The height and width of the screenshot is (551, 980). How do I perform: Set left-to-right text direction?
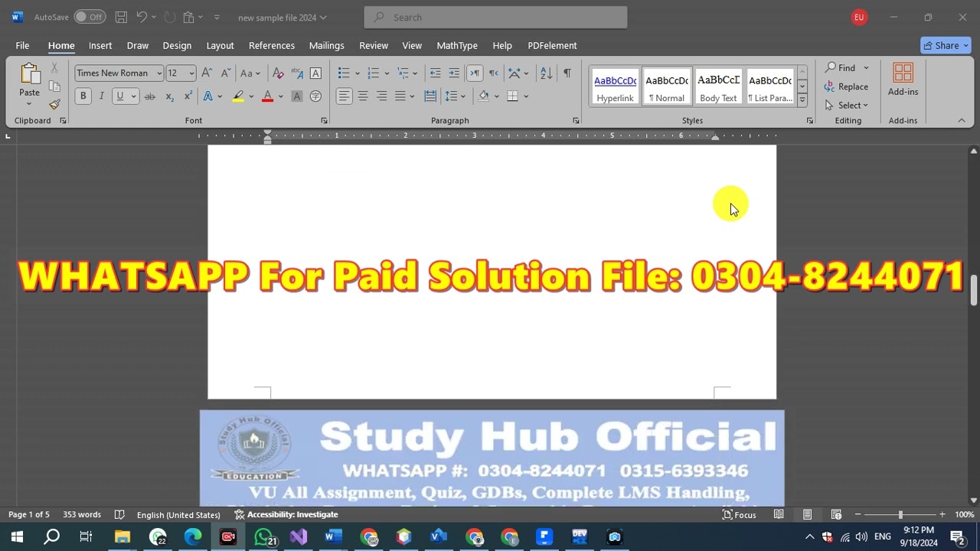click(x=475, y=73)
